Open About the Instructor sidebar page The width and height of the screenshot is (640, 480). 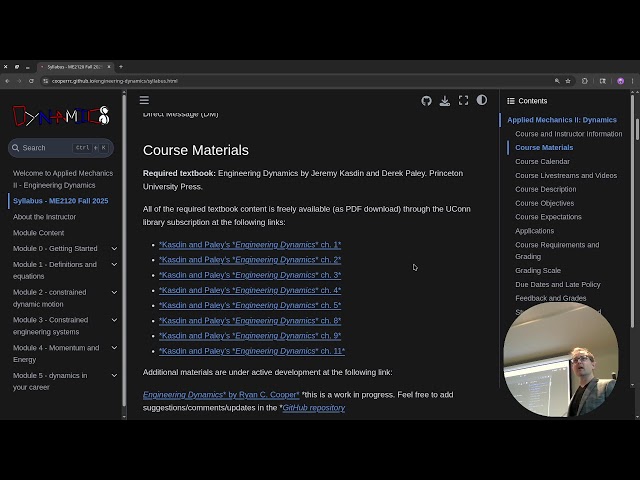click(44, 217)
